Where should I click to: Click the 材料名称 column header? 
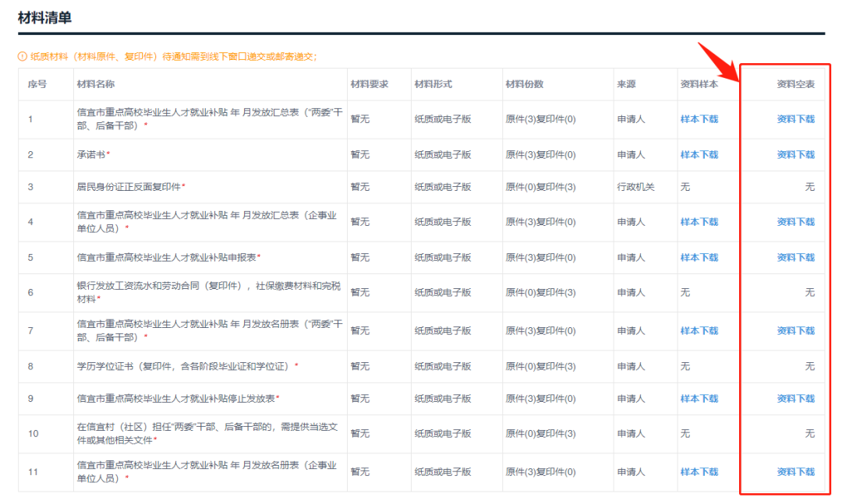pos(96,84)
